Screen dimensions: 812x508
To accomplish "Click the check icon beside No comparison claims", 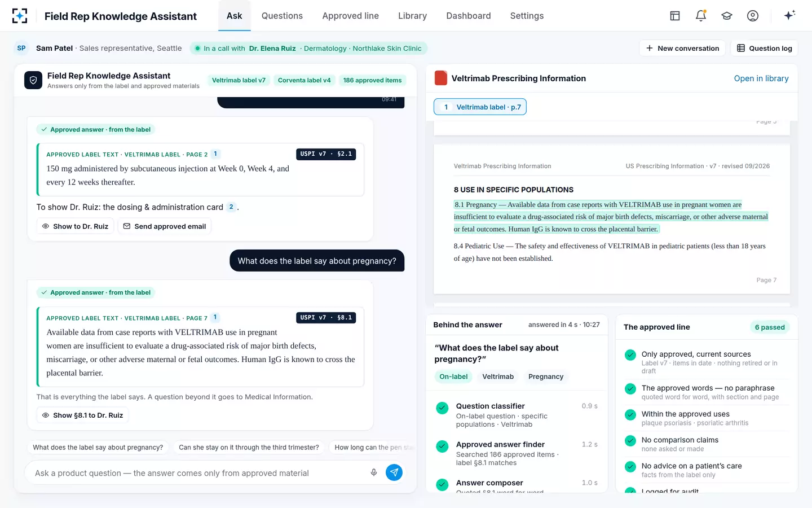I will pyautogui.click(x=630, y=441).
